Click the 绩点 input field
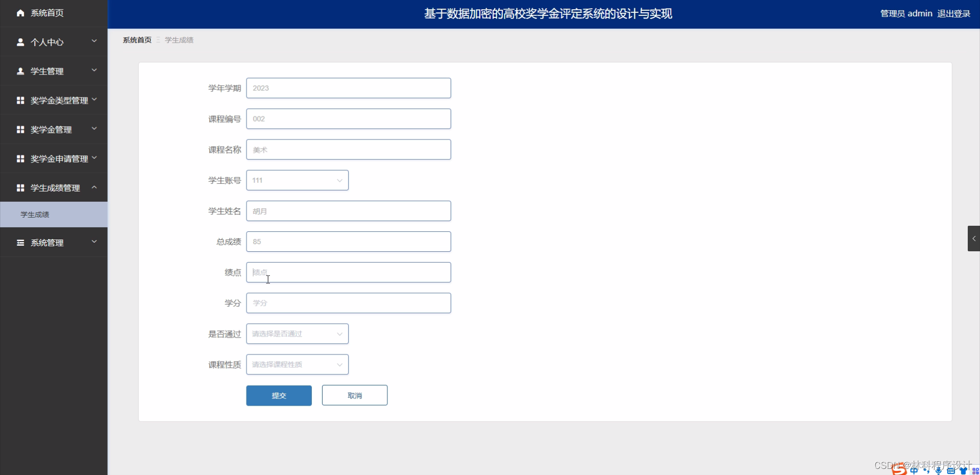Image resolution: width=980 pixels, height=475 pixels. tap(349, 272)
